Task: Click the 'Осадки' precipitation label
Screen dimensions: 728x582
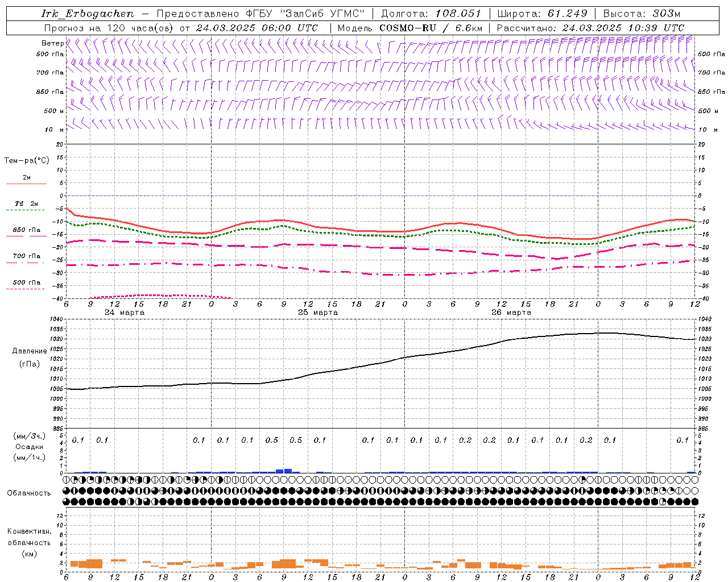Action: 30,447
